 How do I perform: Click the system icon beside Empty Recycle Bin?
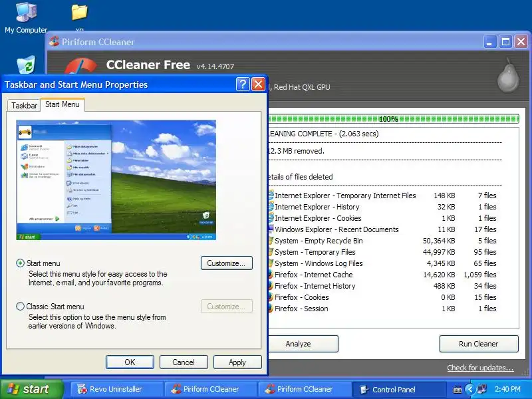(x=271, y=241)
